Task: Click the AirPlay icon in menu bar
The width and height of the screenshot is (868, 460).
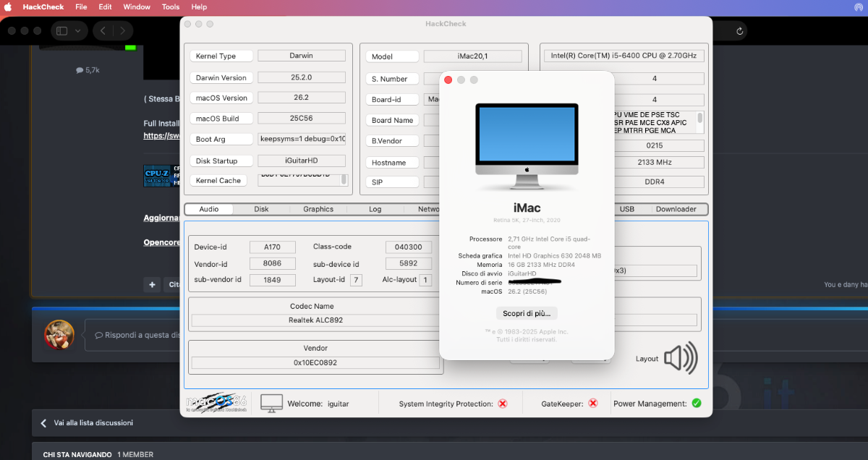Action: pos(858,7)
